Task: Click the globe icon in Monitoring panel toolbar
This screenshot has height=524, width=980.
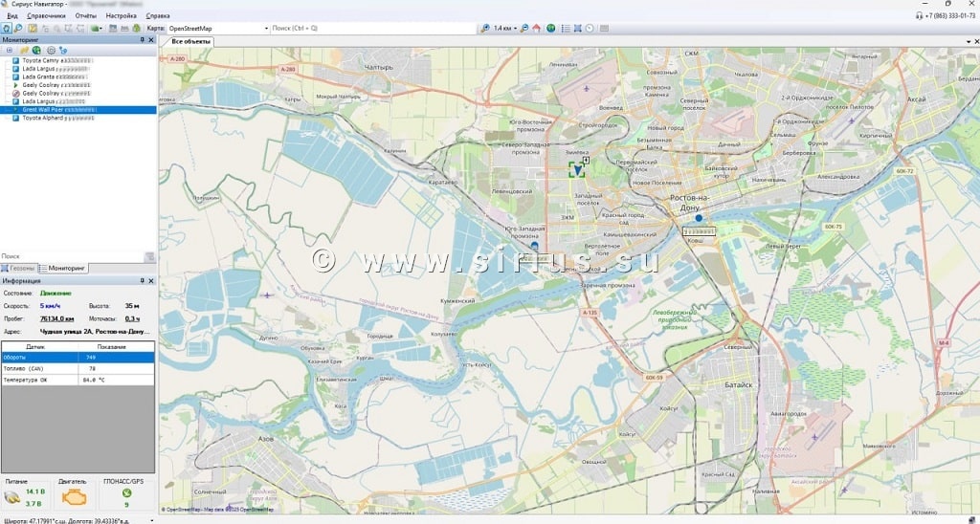Action: point(36,50)
